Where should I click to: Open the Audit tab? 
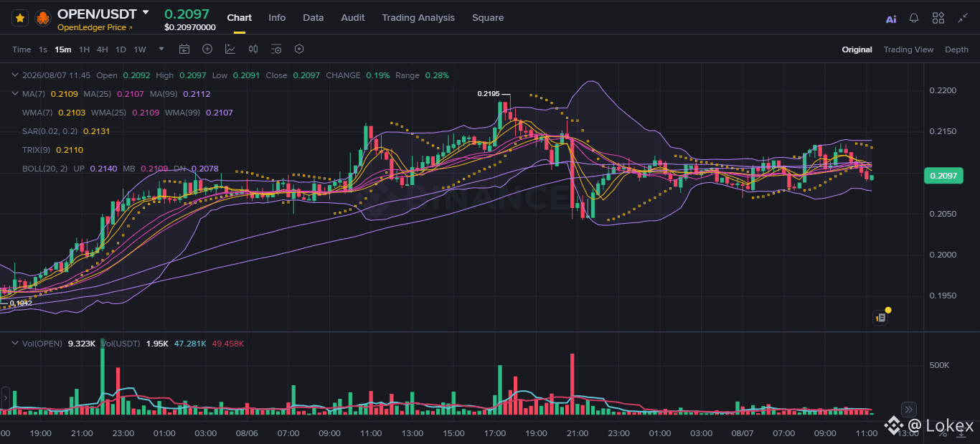353,18
